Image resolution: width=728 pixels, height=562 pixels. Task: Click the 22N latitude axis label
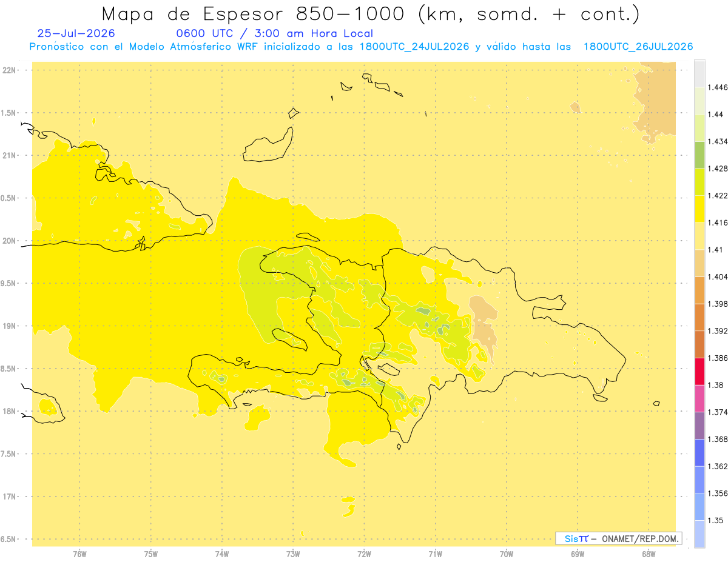(x=8, y=70)
